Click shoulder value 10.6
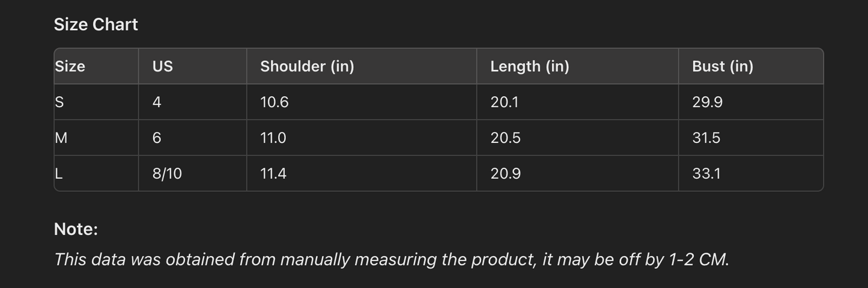Viewport: 868px width, 288px height. [274, 102]
